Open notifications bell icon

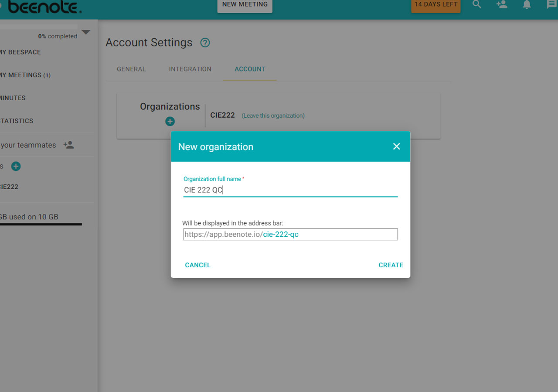tap(527, 4)
